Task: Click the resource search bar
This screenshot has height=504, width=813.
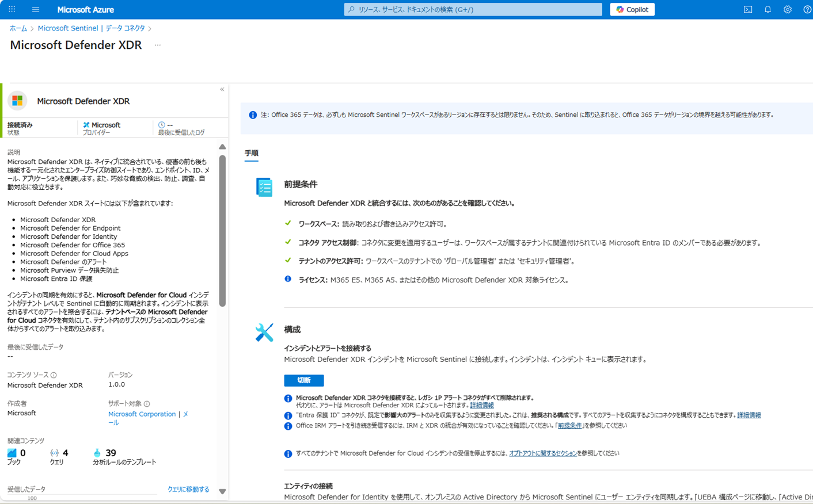Action: (x=473, y=9)
